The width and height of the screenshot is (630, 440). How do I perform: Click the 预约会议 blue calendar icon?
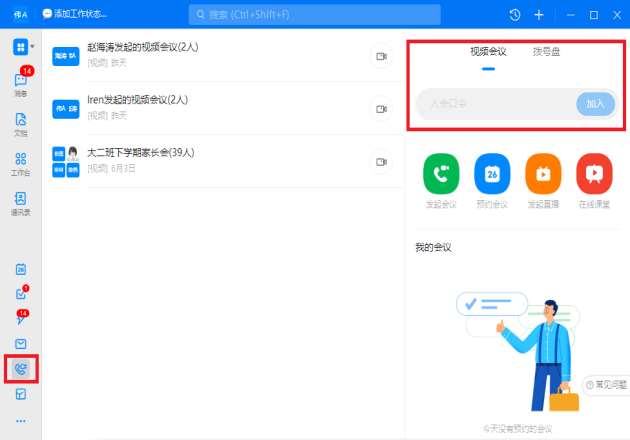tap(492, 174)
